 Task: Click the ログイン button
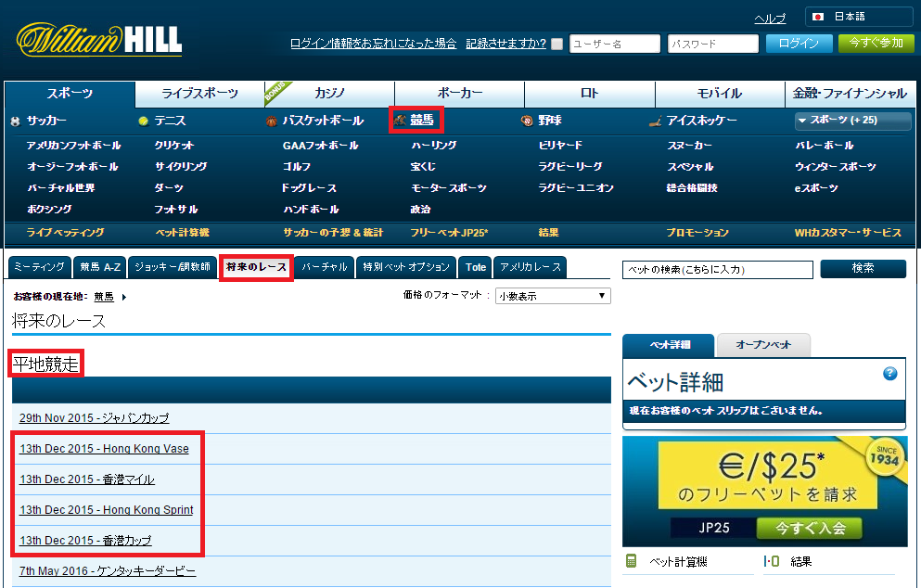pos(799,44)
